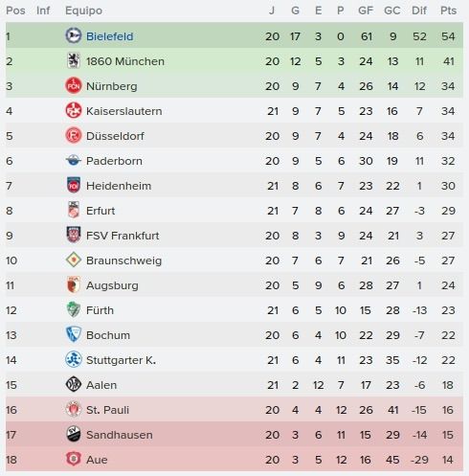Screen dimensions: 469x476
Task: Sort by the Dif column header
Action: [419, 11]
